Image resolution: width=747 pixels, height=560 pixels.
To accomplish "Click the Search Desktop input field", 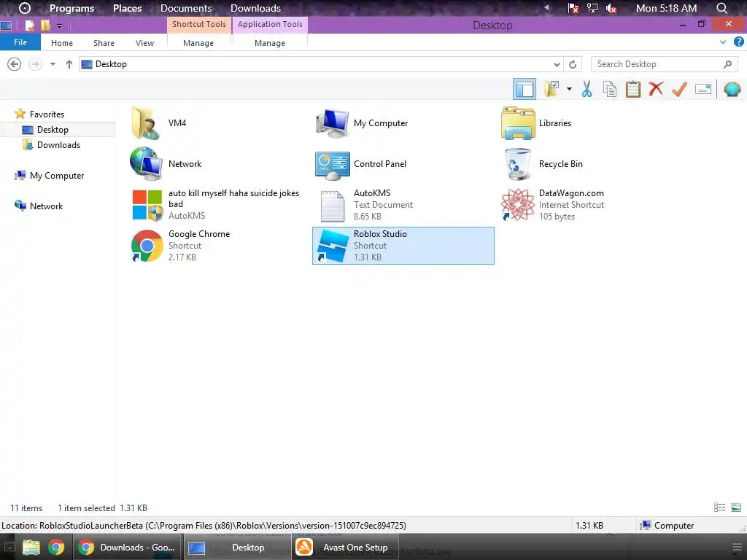I will 664,64.
